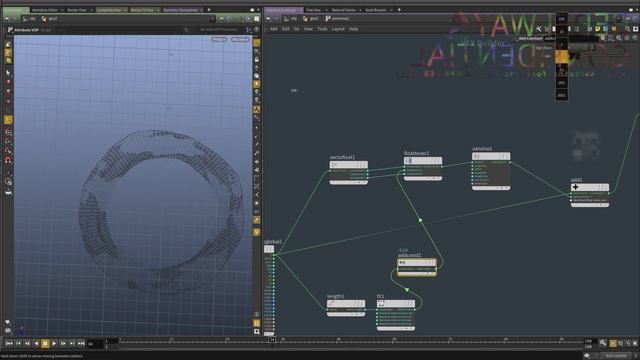Open Persp camera dropdown in viewport
640x360 pixels.
tap(219, 40)
